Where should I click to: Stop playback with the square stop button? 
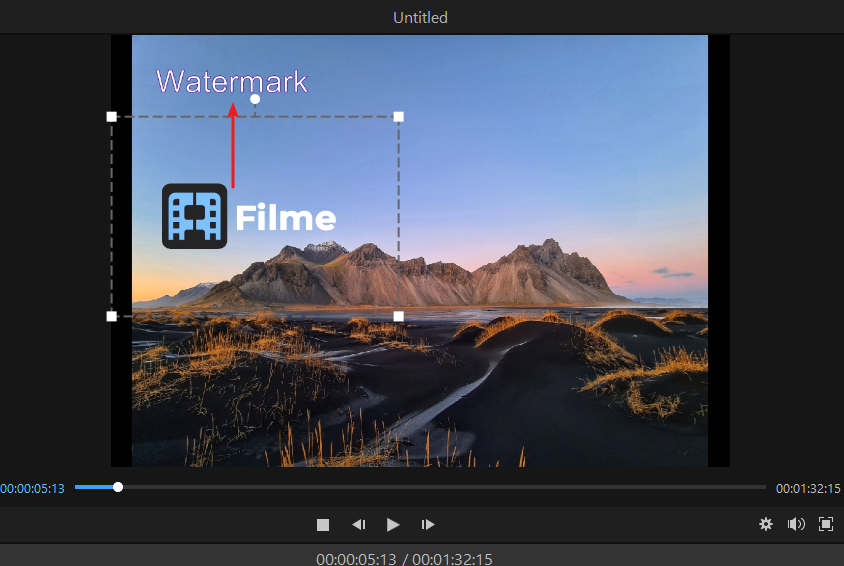coord(323,525)
